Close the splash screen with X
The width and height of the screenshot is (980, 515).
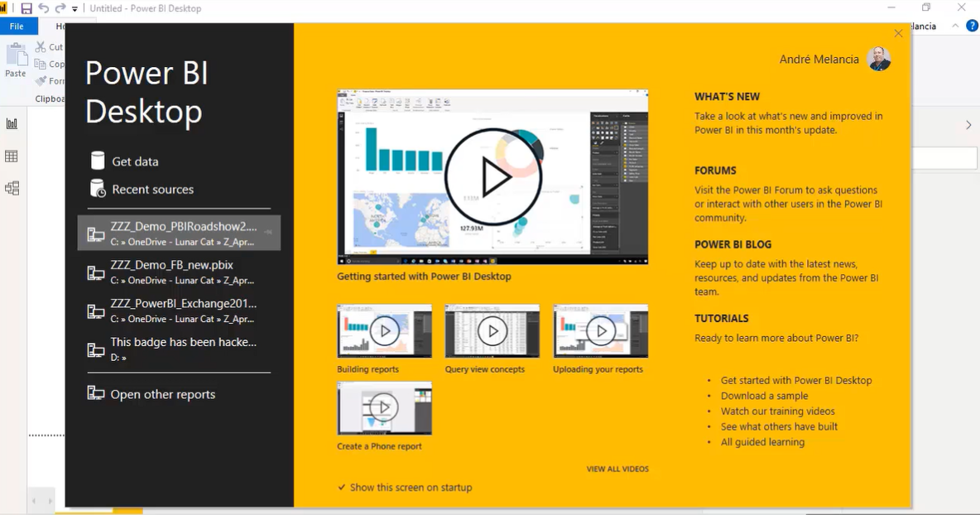click(898, 33)
